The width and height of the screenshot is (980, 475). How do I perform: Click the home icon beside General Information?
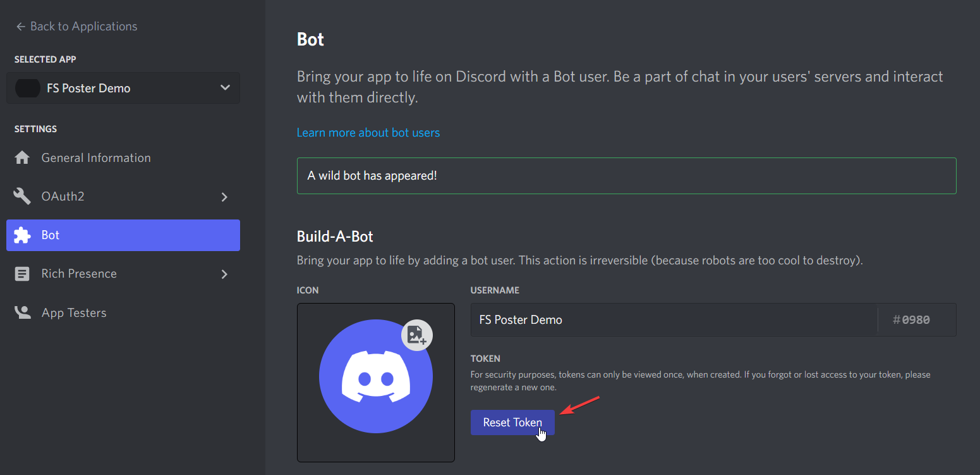point(22,157)
